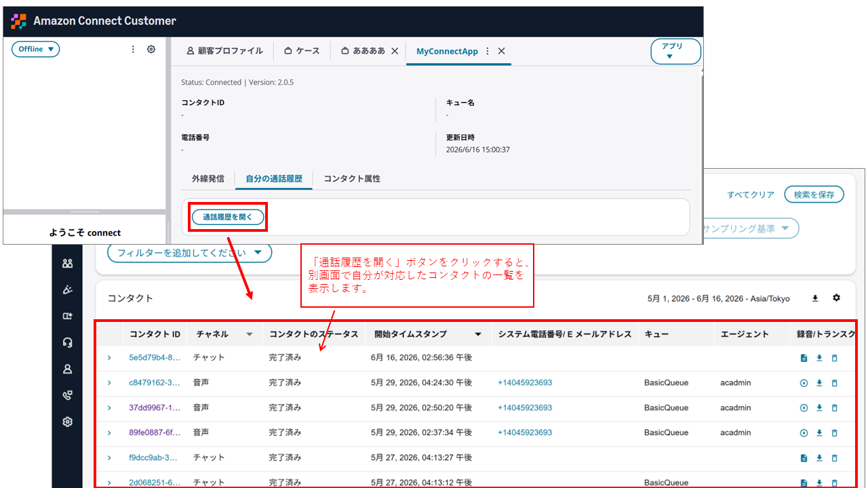Click the Amazon Connect logo in header
Viewport: 868px width, 488px height.
(x=19, y=21)
